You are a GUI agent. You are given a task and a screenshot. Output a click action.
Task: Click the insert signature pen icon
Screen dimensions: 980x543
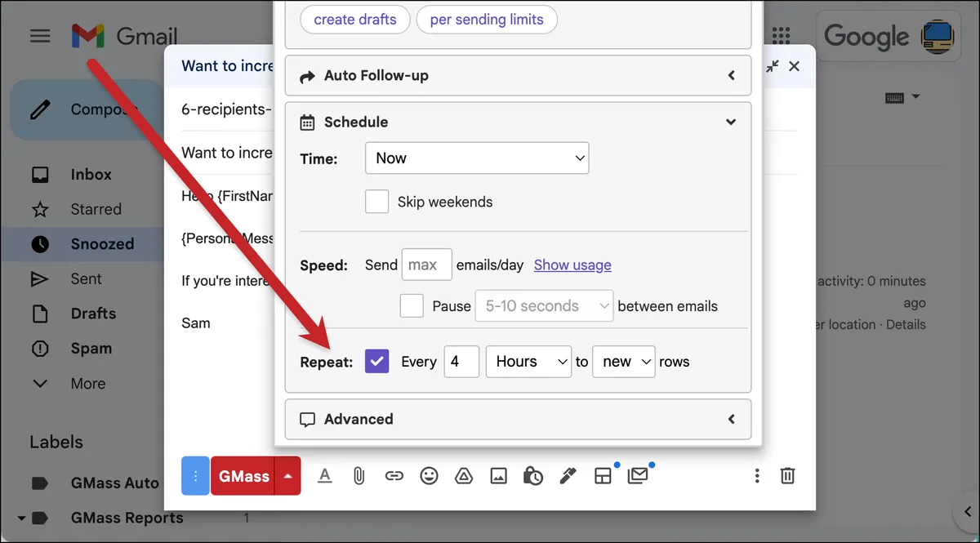[568, 476]
